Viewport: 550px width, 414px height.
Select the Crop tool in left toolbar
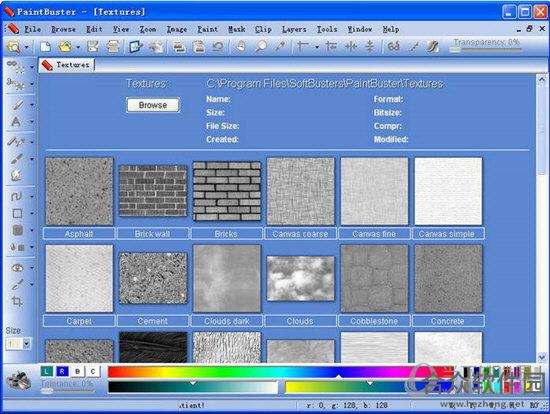point(16,301)
